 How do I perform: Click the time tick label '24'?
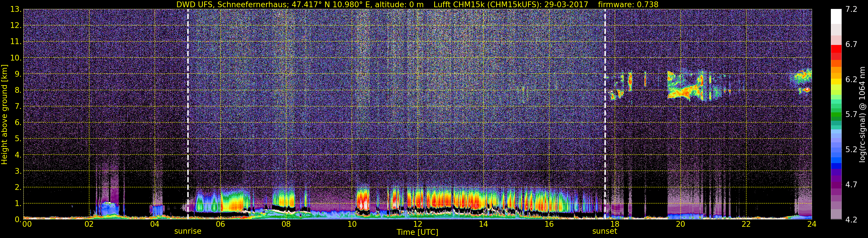coord(812,224)
